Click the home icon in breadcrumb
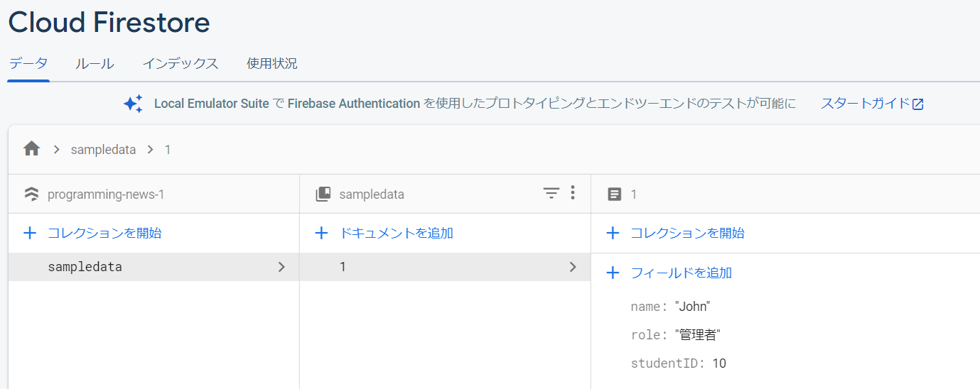980x389 pixels. [31, 149]
